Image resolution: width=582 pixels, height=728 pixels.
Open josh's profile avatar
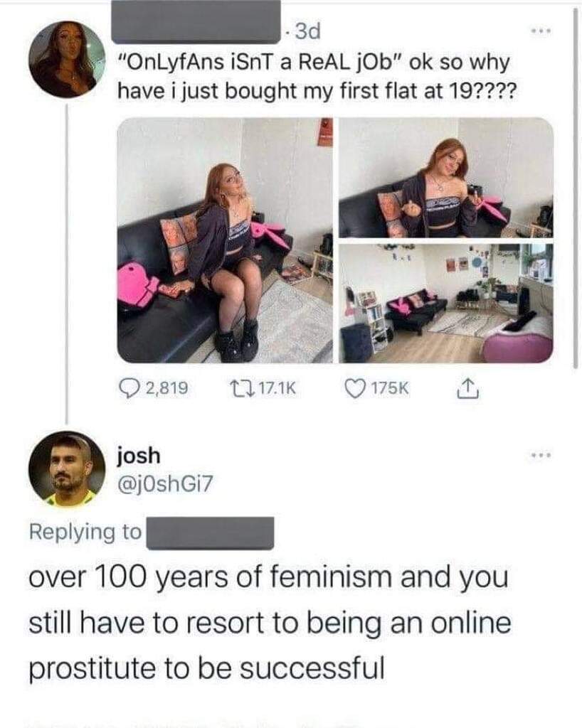[x=67, y=469]
